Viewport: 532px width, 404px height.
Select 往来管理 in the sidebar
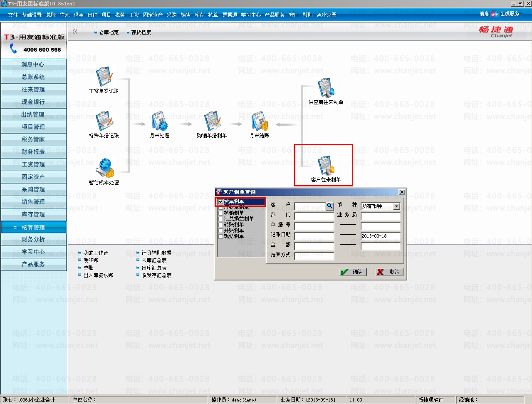(33, 89)
